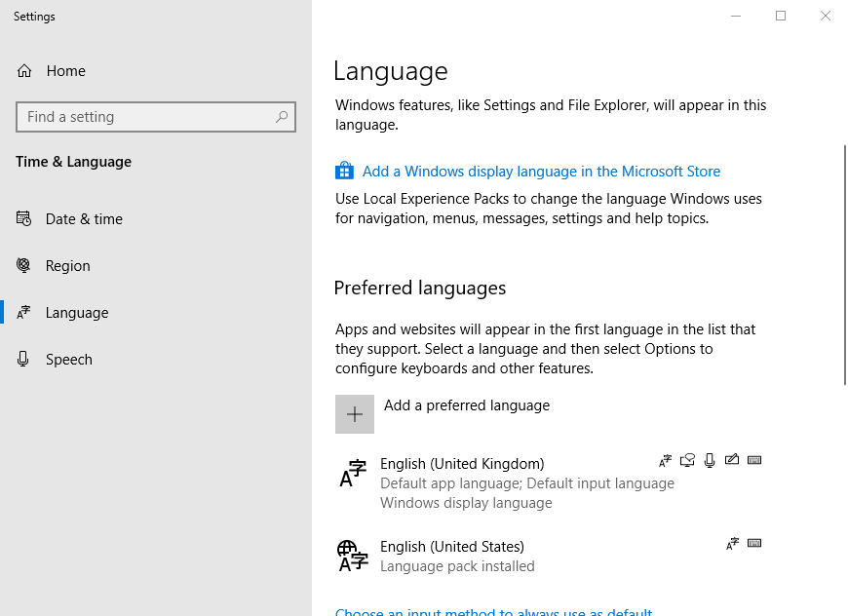Maximize the Settings window
The height and width of the screenshot is (616, 848).
pos(781,16)
